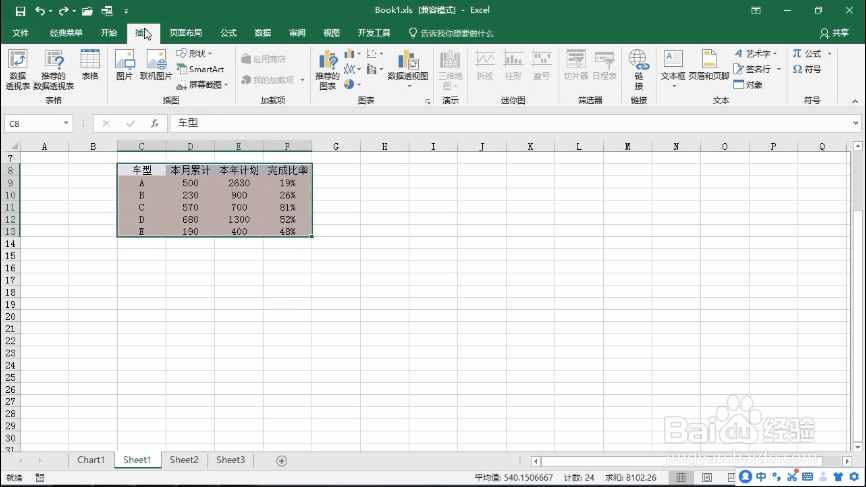The width and height of the screenshot is (866, 487).
Task: Switch to the 页面布局 tab
Action: point(186,33)
